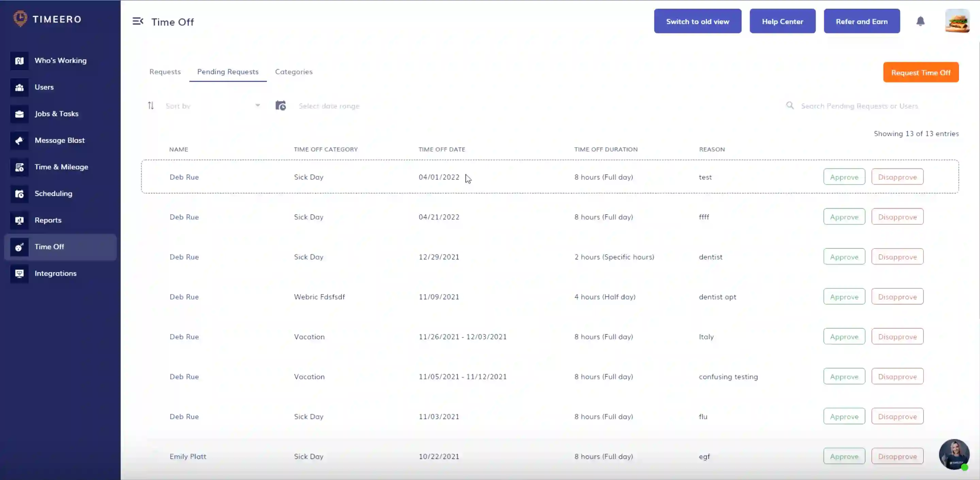
Task: Click the Scheduling calendar icon in sidebar
Action: coord(19,194)
